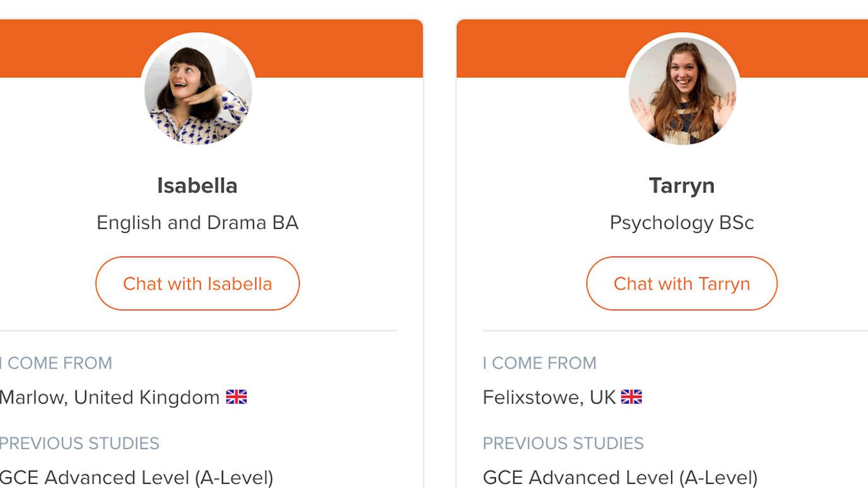Select Felixstowe, UK text

point(549,397)
